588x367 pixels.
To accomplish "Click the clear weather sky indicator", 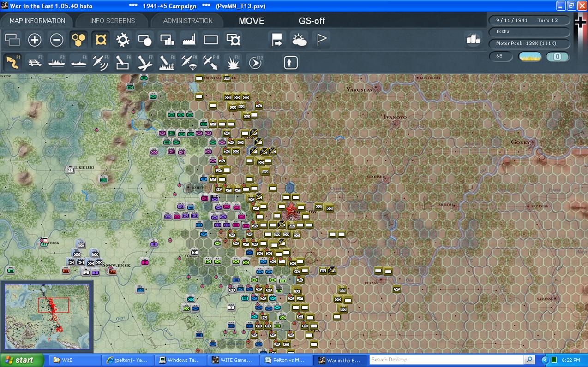I will tap(530, 57).
